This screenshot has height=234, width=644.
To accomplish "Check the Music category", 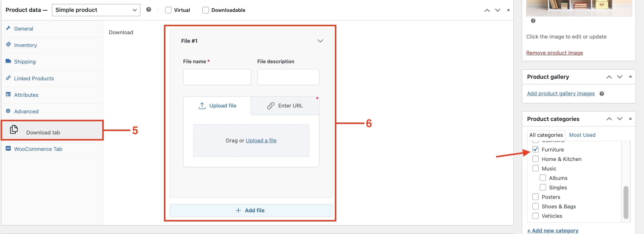I will tap(535, 168).
